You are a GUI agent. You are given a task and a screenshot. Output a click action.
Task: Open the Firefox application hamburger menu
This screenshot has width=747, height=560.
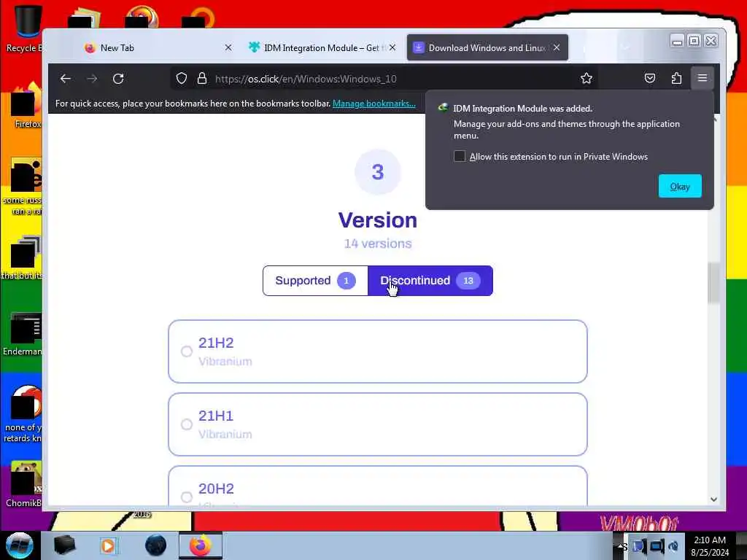click(x=703, y=78)
